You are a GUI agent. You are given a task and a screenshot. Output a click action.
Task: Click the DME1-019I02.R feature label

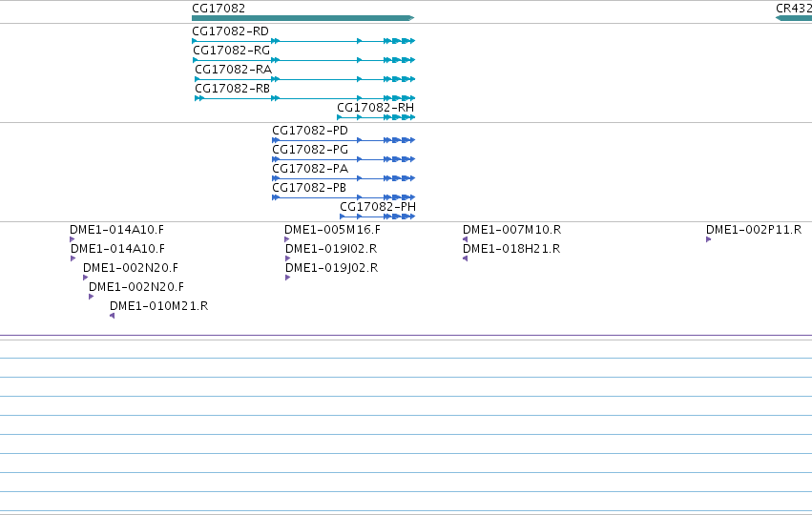coord(331,249)
